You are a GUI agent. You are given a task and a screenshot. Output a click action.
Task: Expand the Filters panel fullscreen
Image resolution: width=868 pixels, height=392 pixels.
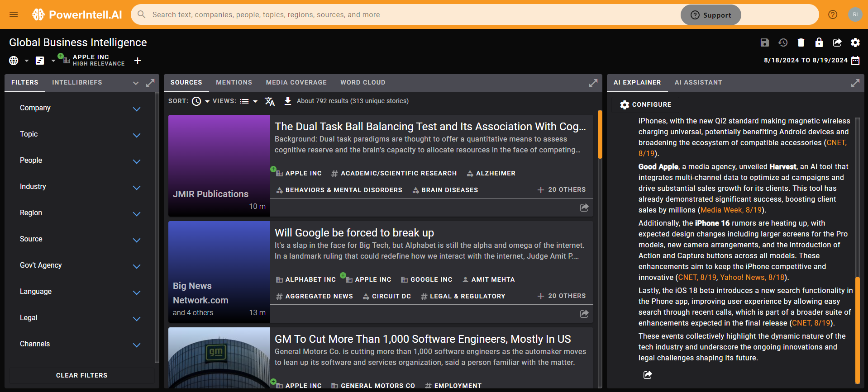[150, 83]
